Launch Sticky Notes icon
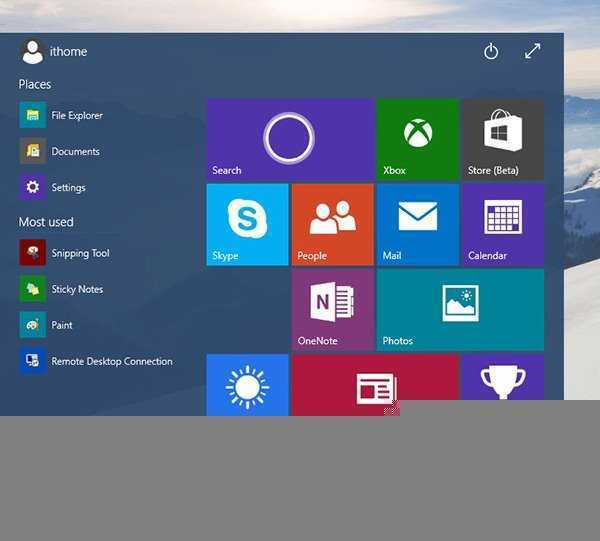 click(33, 288)
